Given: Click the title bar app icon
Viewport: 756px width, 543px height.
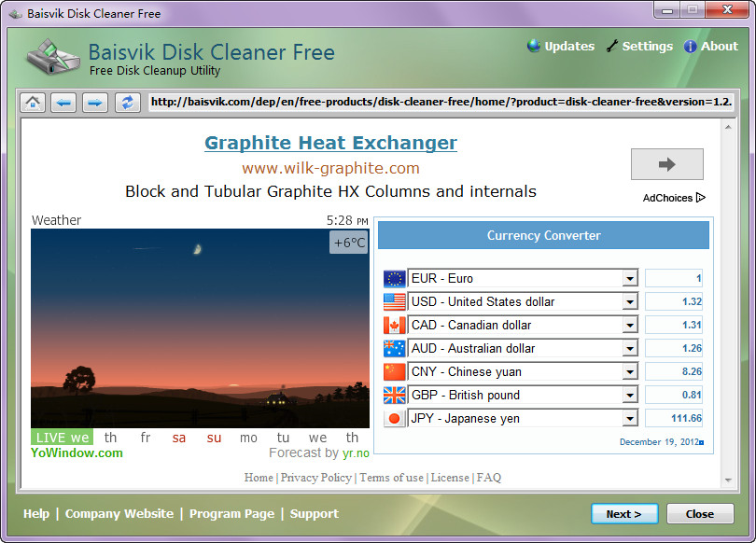Looking at the screenshot, I should point(16,13).
